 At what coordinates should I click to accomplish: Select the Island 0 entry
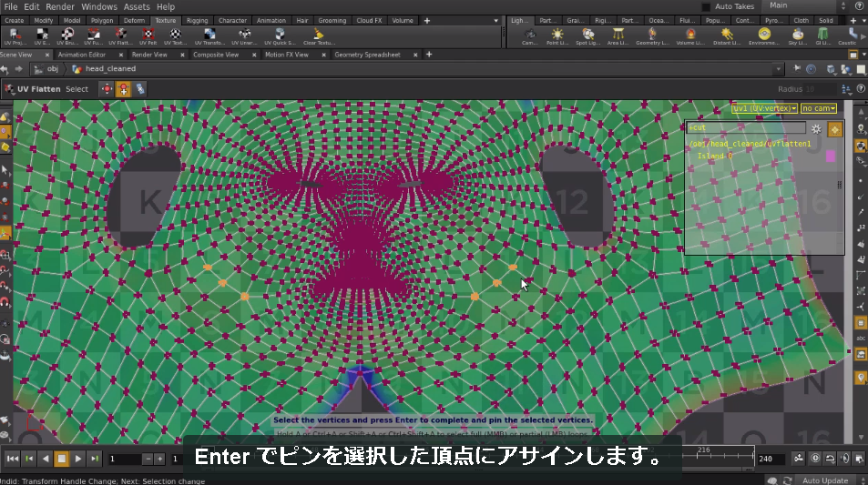[x=715, y=157]
